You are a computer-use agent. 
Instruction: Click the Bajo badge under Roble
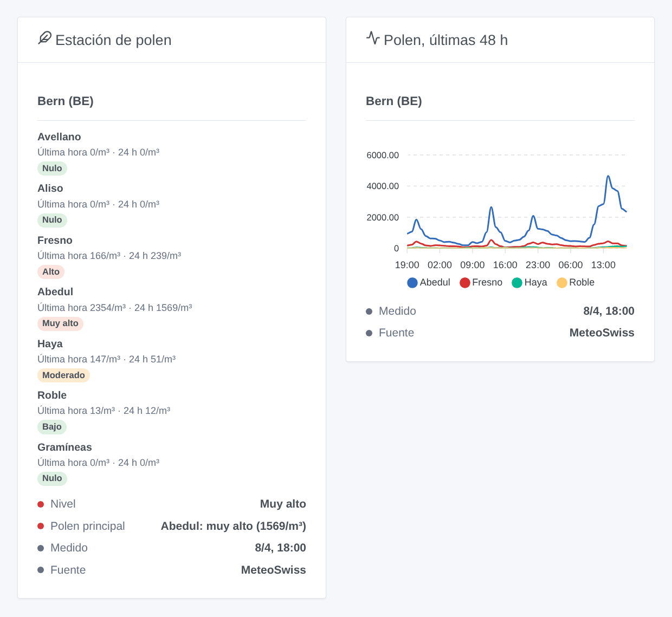click(x=52, y=427)
